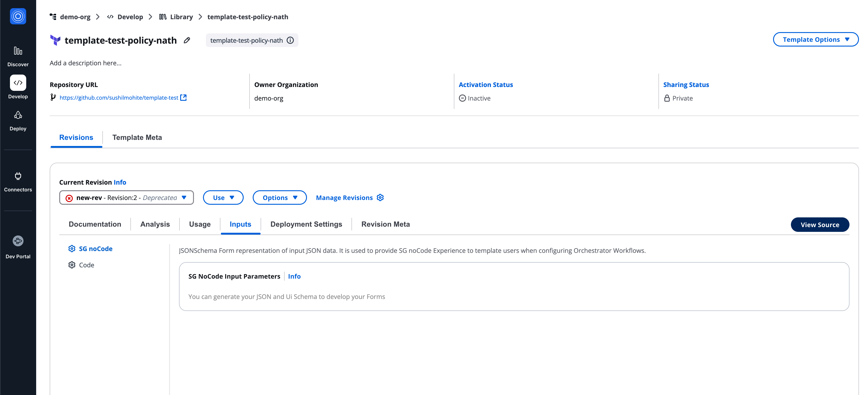This screenshot has height=395, width=868.
Task: Select the Deployment Settings tab
Action: coord(306,224)
